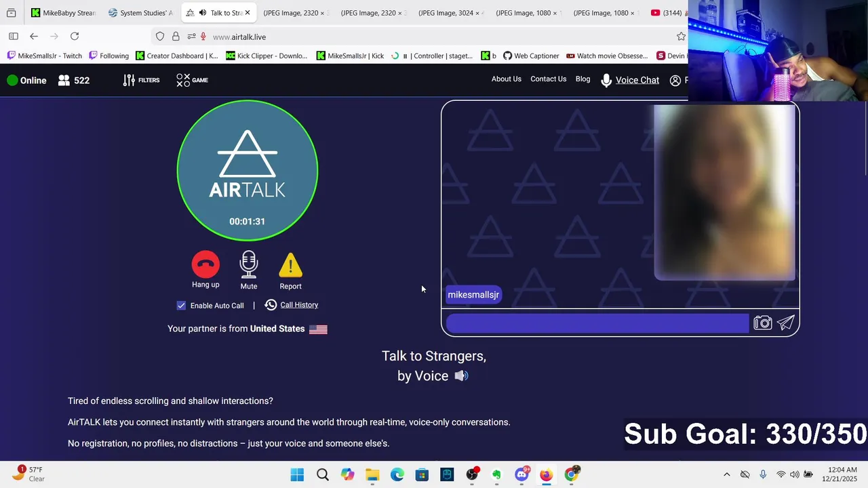Open Windows Start menu
The height and width of the screenshot is (488, 868).
pos(297,474)
